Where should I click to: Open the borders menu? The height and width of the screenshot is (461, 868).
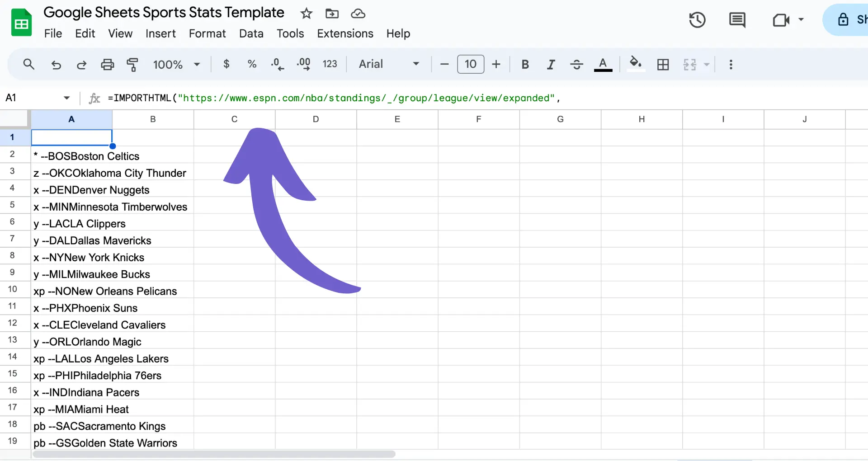coord(663,65)
